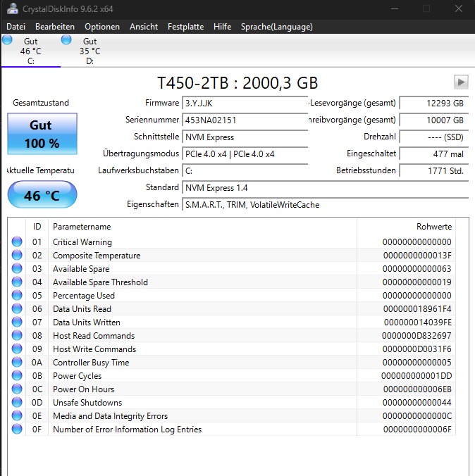Viewport: 475px width, 476px height.
Task: Select the Composite Temperature parameter name
Action: point(97,256)
